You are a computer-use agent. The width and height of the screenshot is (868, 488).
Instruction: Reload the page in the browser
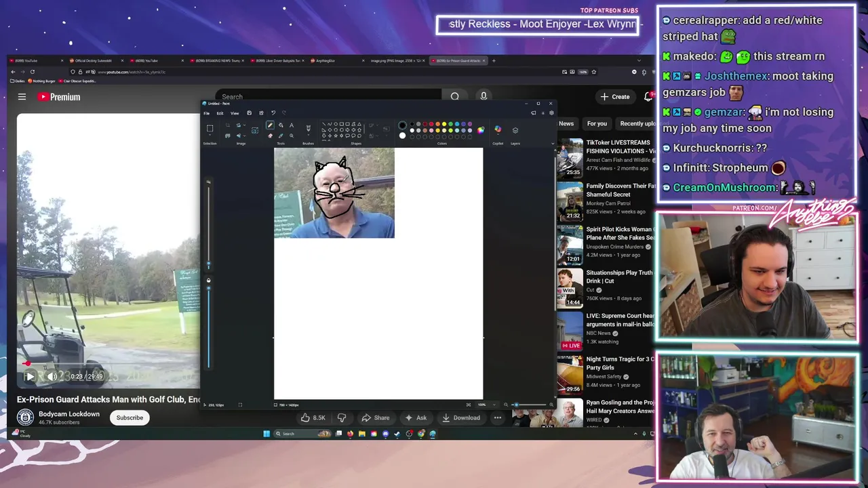tap(32, 72)
